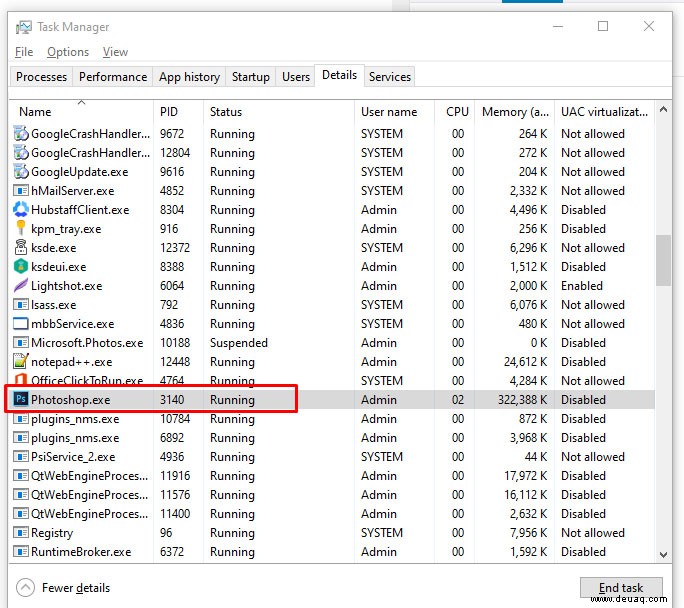Viewport: 684px width, 608px height.
Task: Click icon of QtWebEngineProcess PID 11916
Action: pos(21,475)
